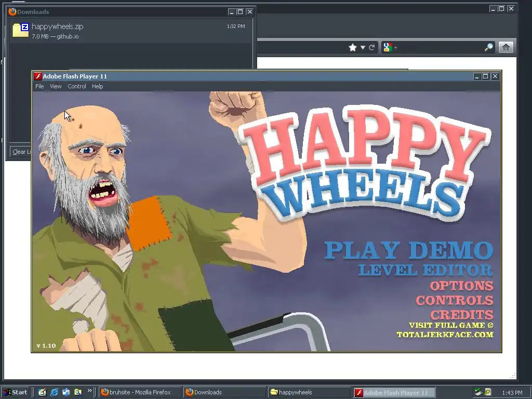Minimize the Firefox browser window
Image resolution: width=532 pixels, height=399 pixels.
(493, 9)
